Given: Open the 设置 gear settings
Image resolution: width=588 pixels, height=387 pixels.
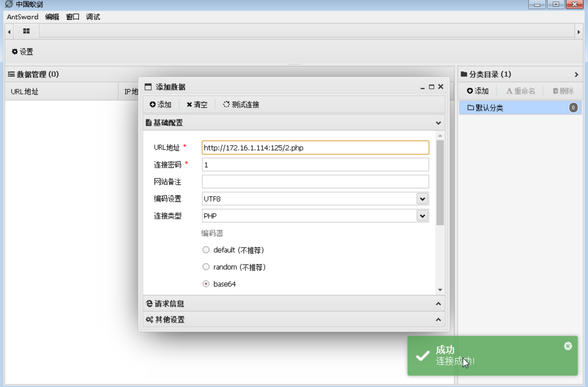Looking at the screenshot, I should pyautogui.click(x=22, y=52).
